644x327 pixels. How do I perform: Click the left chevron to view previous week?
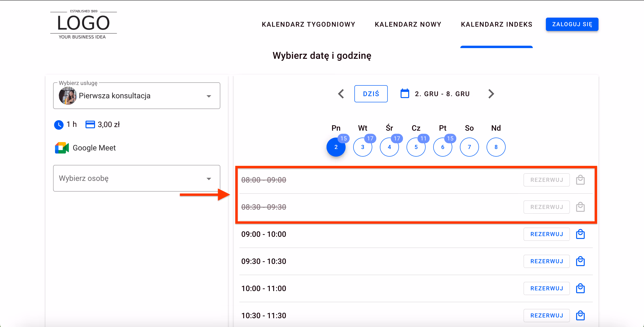point(341,94)
